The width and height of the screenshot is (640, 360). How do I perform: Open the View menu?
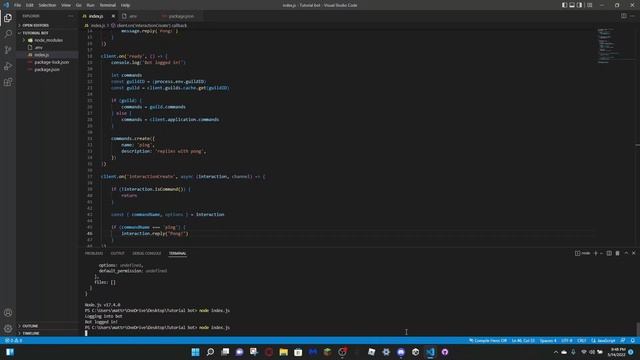click(x=66, y=5)
